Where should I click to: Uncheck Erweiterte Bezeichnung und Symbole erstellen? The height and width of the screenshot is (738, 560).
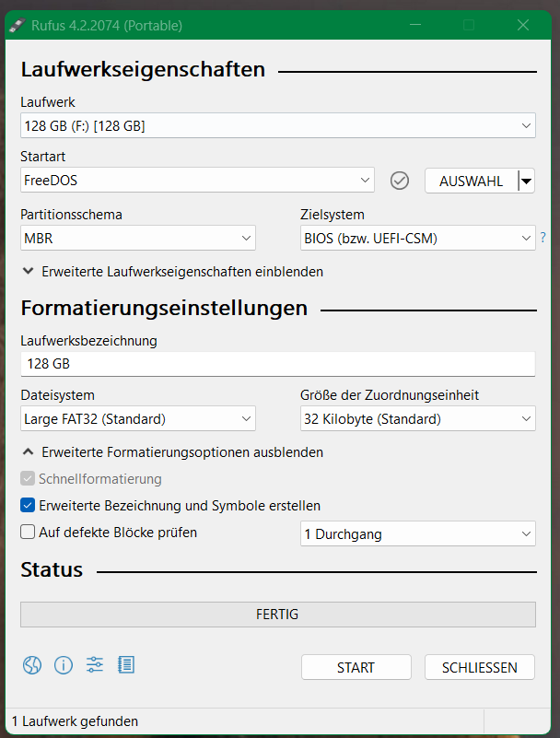tap(28, 506)
